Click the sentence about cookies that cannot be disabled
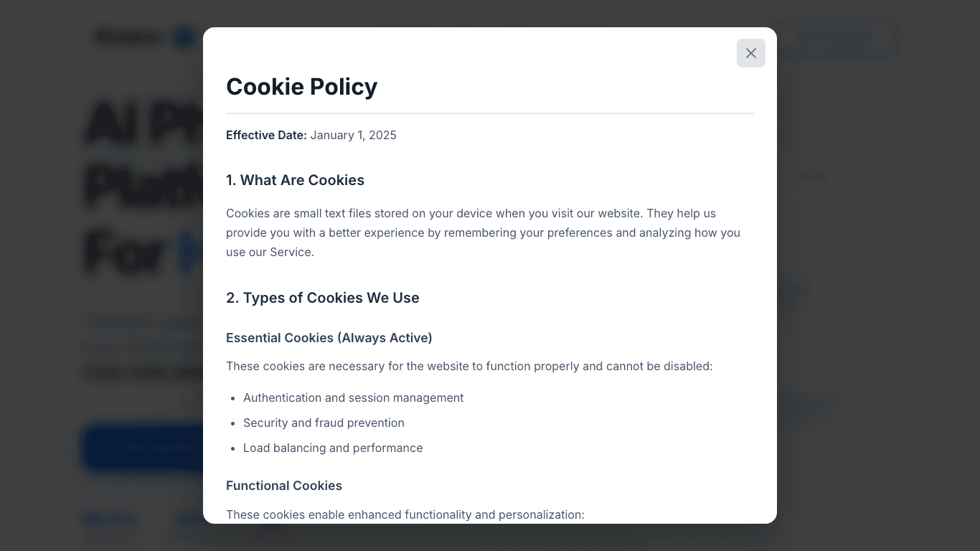980x551 pixels. point(469,366)
